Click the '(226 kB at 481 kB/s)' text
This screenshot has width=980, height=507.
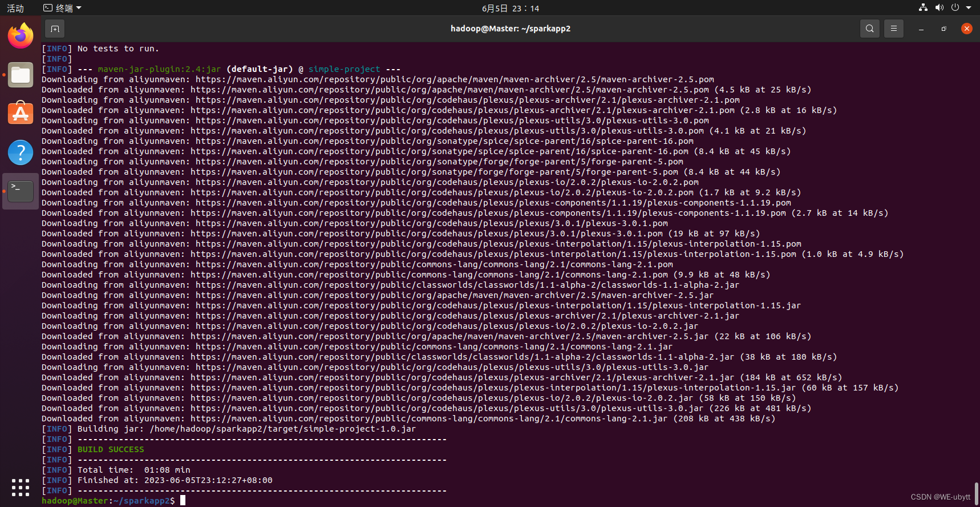[x=760, y=408]
